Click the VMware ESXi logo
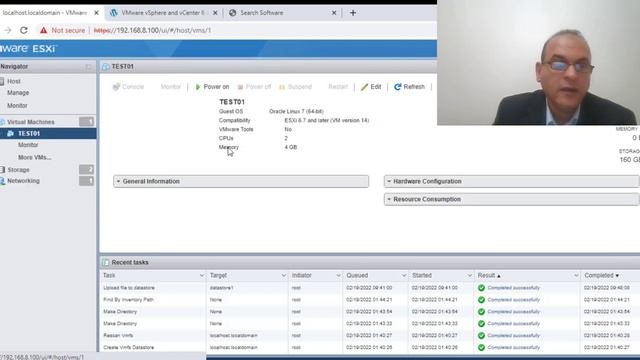Image resolution: width=640 pixels, height=360 pixels. 29,49
